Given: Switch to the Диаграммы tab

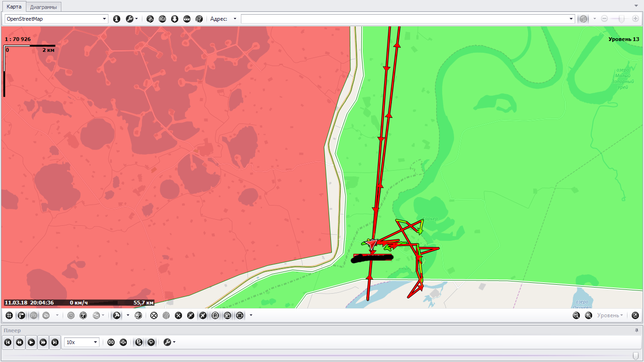Looking at the screenshot, I should coord(43,7).
